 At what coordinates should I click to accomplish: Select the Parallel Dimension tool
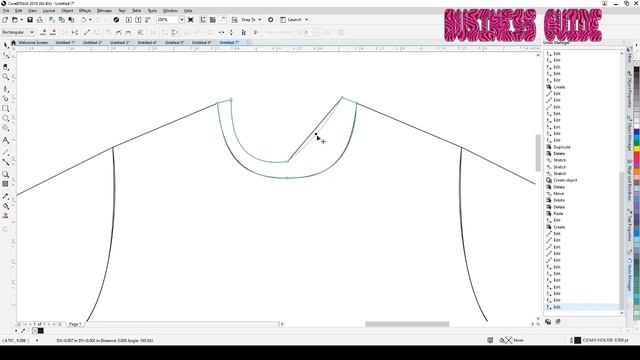click(x=6, y=152)
